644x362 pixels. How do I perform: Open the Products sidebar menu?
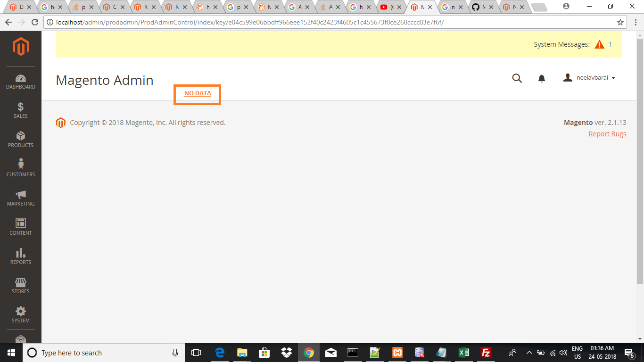[21, 140]
